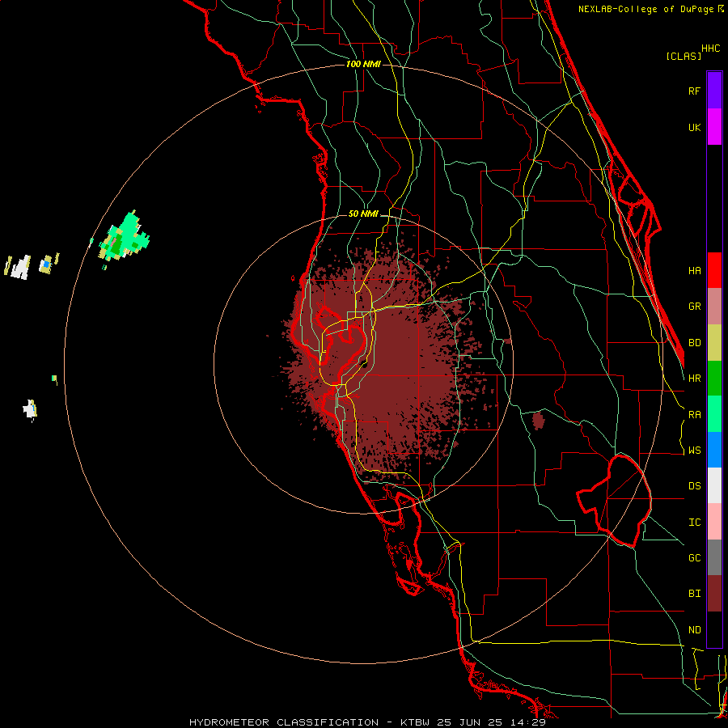
Task: Click the 'WS' legend label
Action: (x=694, y=451)
